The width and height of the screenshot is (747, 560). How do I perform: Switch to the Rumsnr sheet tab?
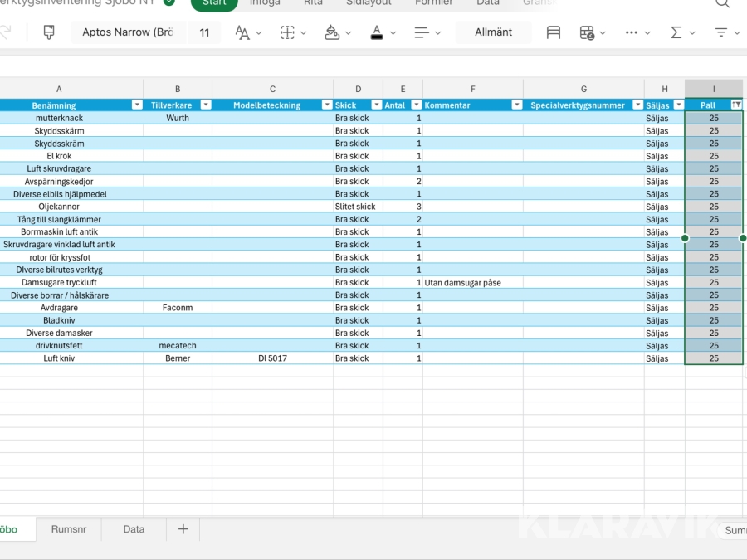tap(69, 529)
